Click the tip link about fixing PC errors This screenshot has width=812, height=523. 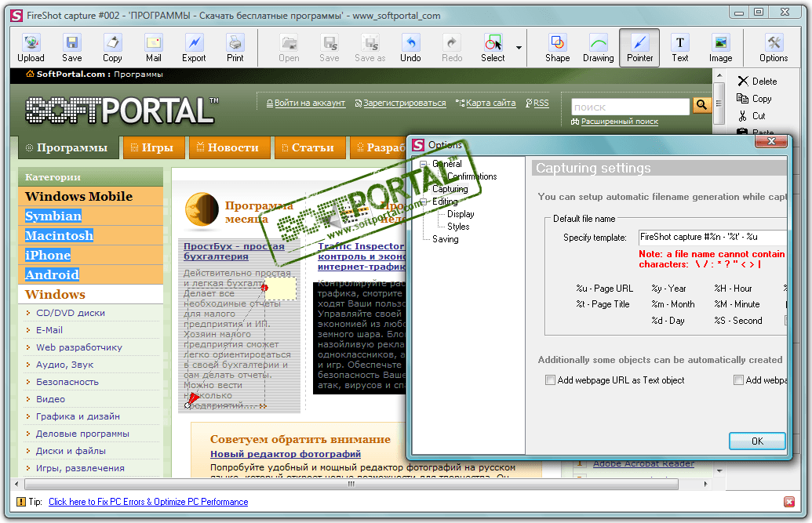(148, 502)
